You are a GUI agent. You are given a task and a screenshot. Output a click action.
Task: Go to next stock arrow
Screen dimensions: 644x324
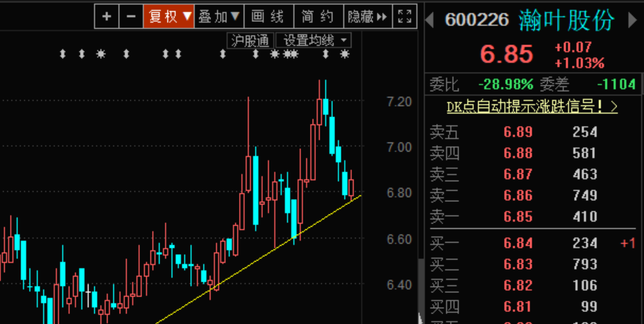pos(633,20)
